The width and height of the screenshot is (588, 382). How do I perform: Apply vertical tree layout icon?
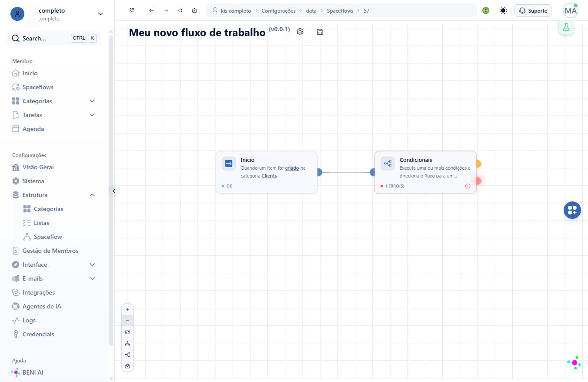point(127,343)
